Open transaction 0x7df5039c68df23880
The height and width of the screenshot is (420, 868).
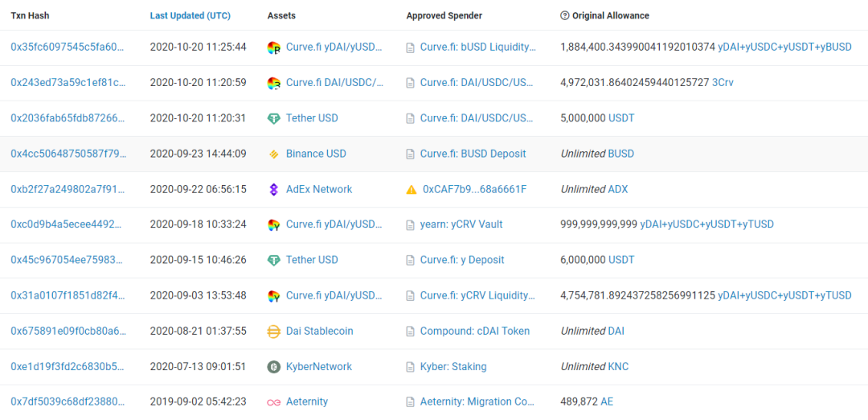tap(68, 401)
